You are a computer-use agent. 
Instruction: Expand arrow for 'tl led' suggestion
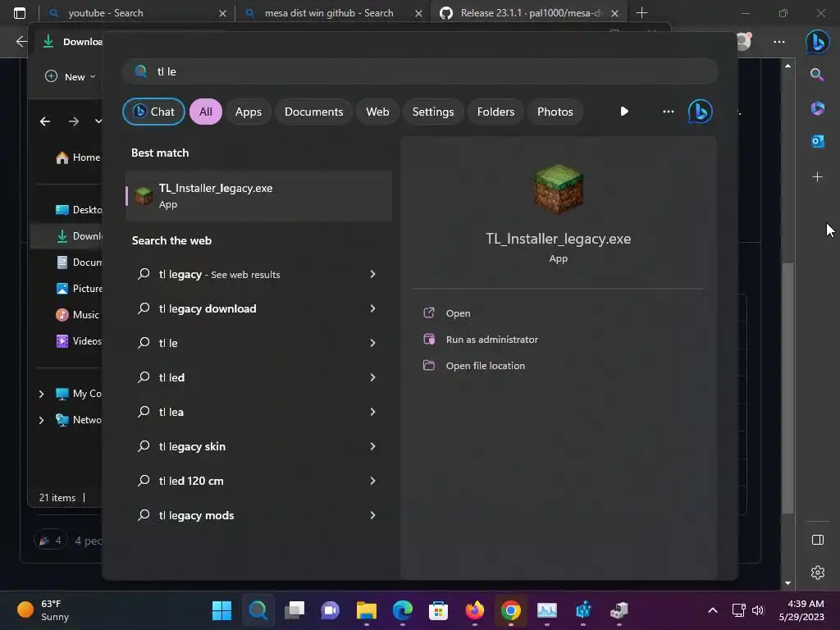pos(373,377)
